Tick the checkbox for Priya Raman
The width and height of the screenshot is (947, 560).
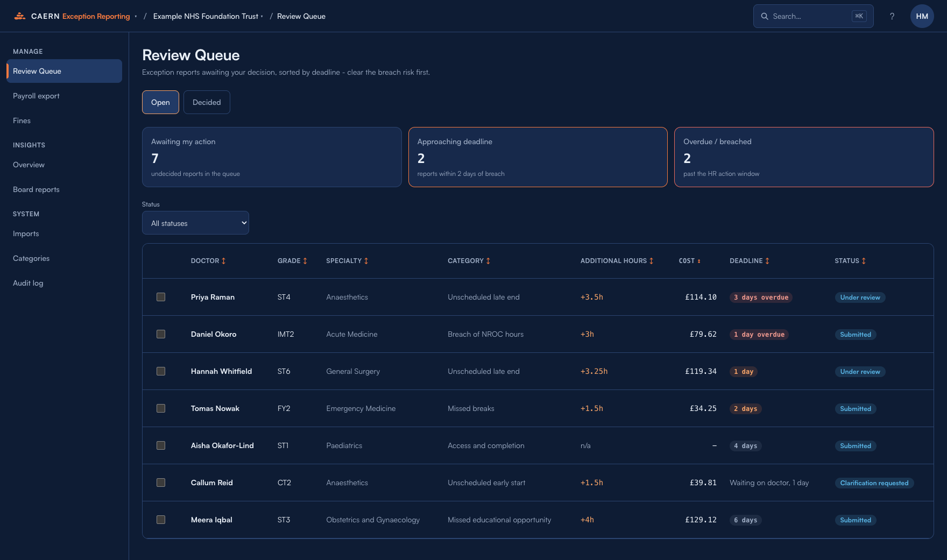pos(161,297)
